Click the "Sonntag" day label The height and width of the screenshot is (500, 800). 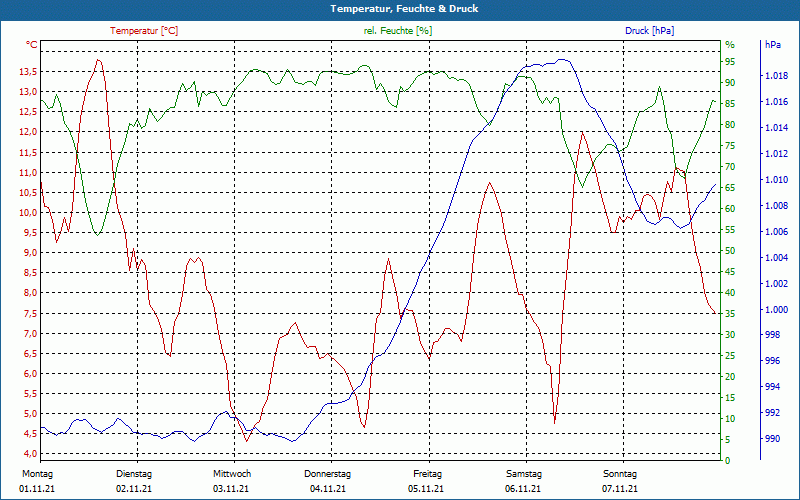pos(620,474)
